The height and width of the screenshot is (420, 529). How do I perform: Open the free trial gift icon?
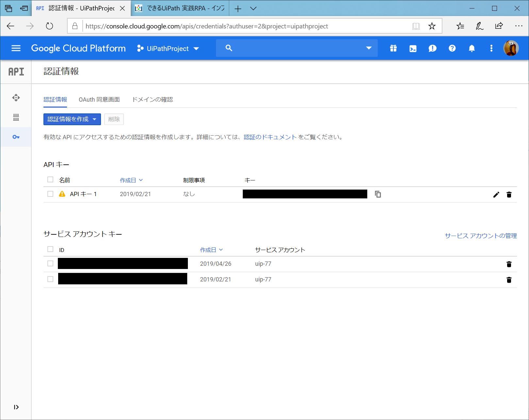tap(393, 48)
